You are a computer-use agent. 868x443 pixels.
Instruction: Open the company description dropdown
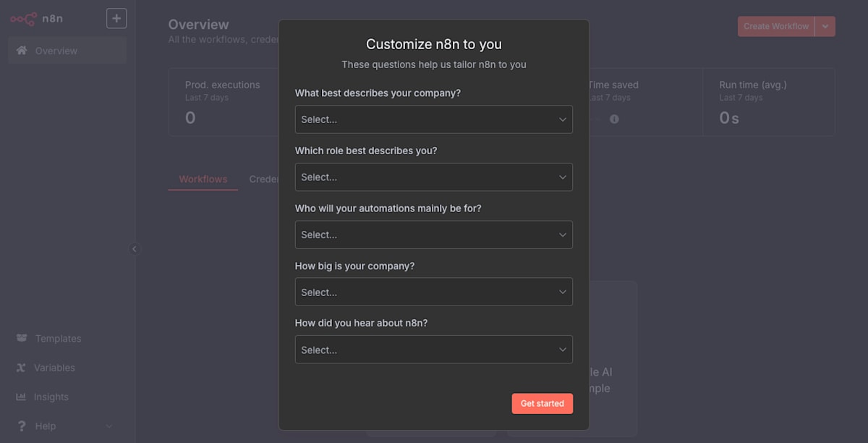point(434,119)
